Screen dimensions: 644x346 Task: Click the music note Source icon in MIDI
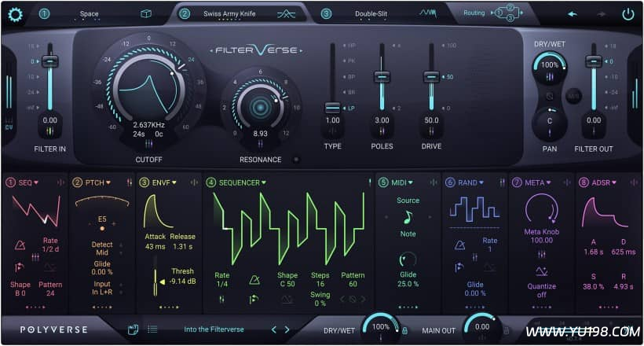pos(408,217)
